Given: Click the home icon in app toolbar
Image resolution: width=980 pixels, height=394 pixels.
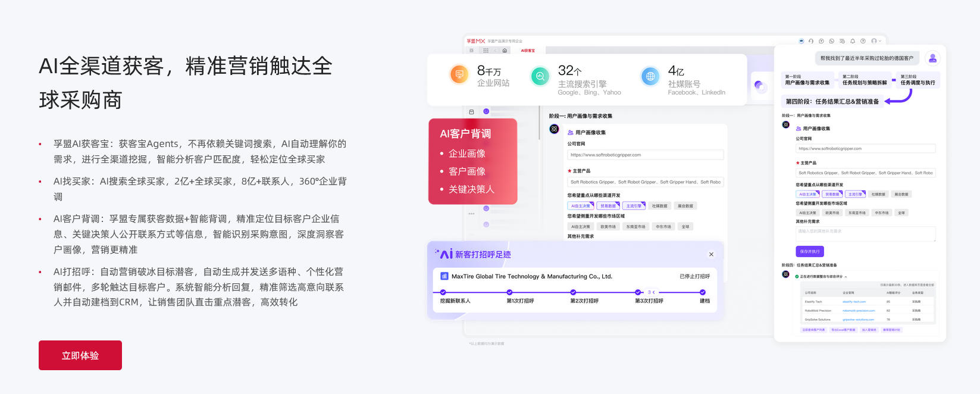Looking at the screenshot, I should [x=505, y=51].
